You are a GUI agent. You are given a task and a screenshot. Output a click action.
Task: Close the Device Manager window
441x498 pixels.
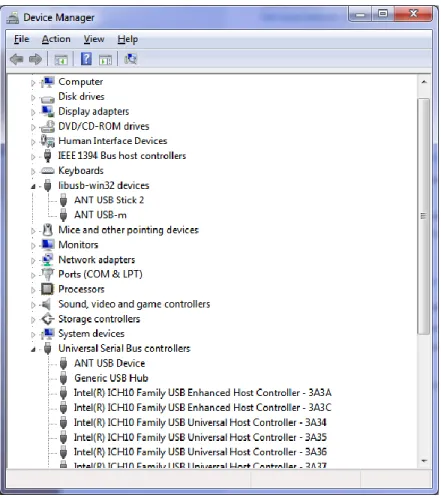coord(413,14)
